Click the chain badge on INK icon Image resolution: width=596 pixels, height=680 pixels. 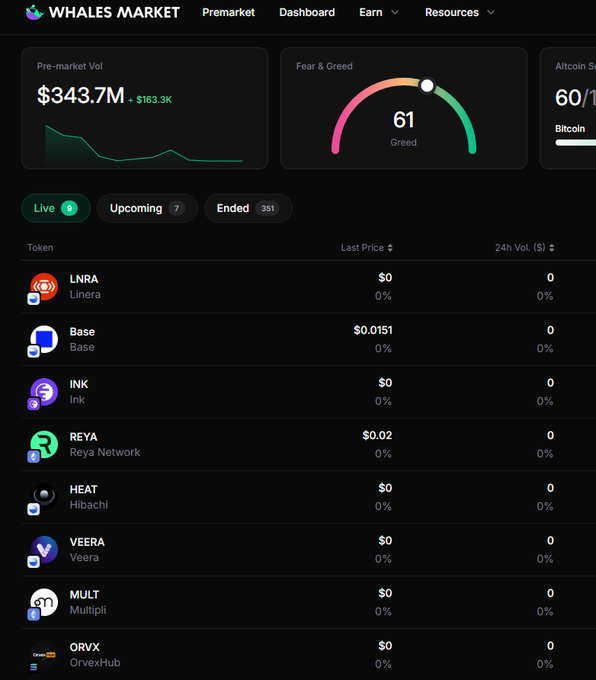click(x=33, y=404)
